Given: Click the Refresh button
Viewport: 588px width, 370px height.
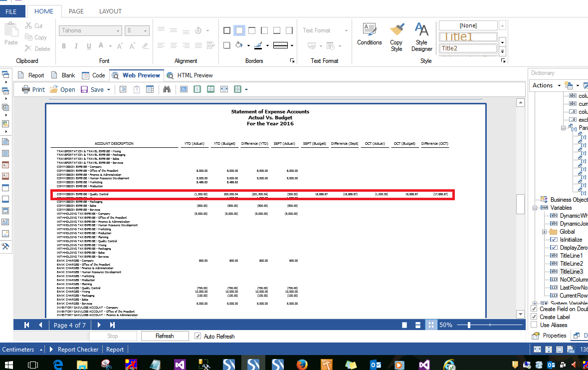Looking at the screenshot, I should click(x=165, y=336).
